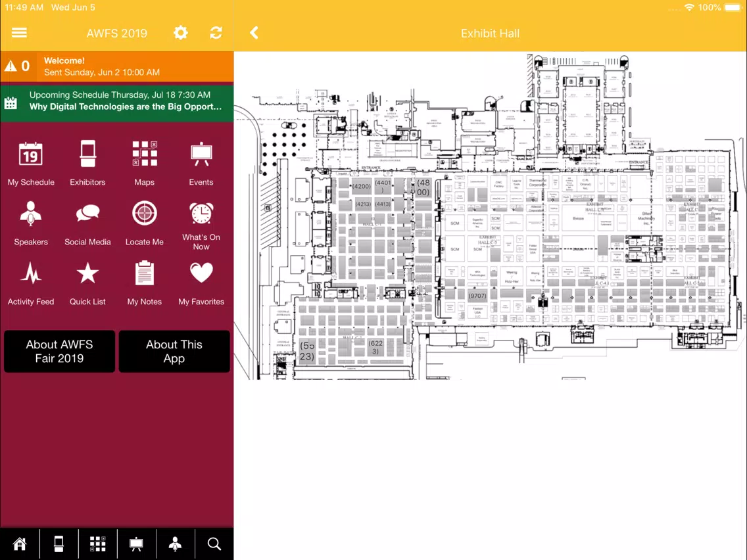This screenshot has height=560, width=747.
Task: Open the hamburger menu
Action: (19, 33)
